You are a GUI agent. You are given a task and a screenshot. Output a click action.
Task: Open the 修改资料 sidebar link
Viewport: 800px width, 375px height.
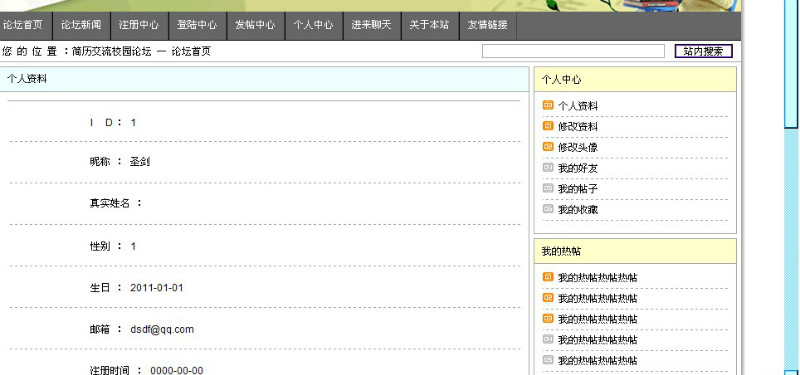pos(578,127)
